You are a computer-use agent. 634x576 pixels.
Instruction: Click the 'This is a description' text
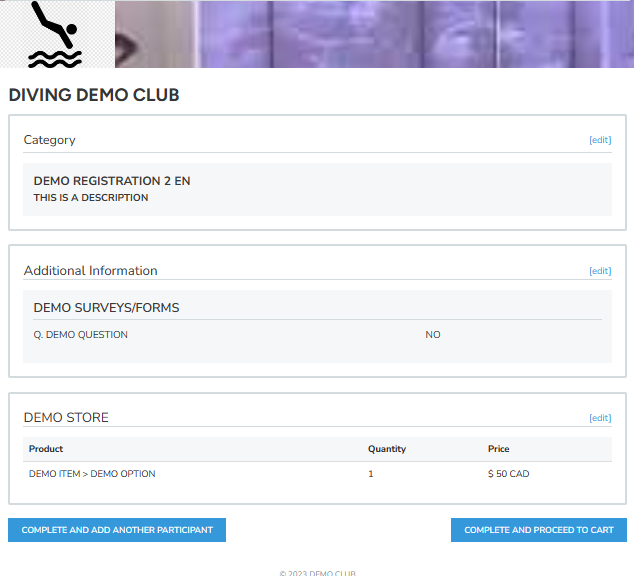tap(91, 198)
